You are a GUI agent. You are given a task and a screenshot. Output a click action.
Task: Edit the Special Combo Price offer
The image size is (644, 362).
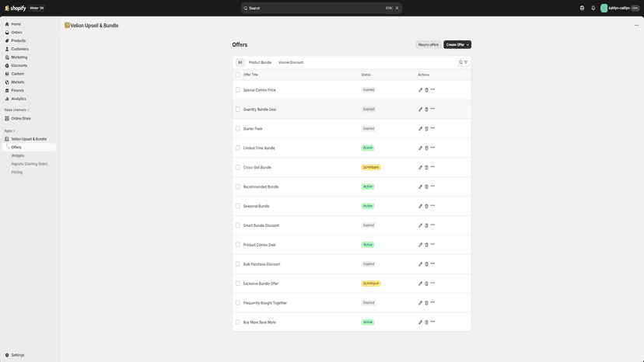pos(420,90)
